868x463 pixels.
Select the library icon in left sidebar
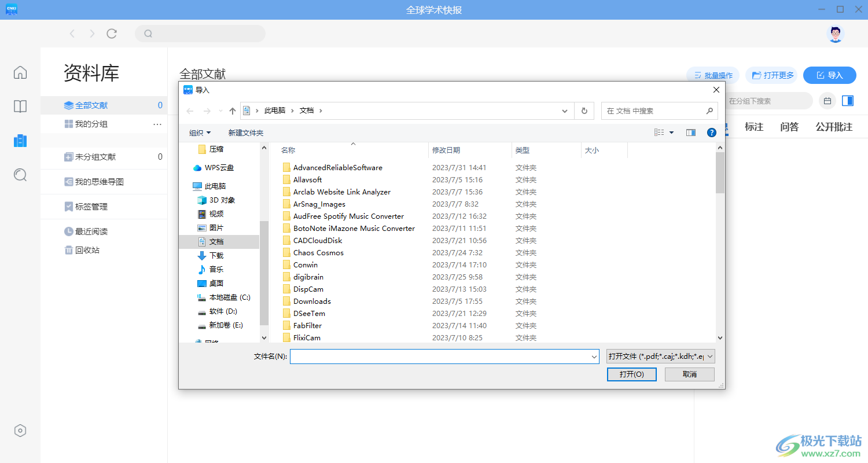tap(20, 141)
